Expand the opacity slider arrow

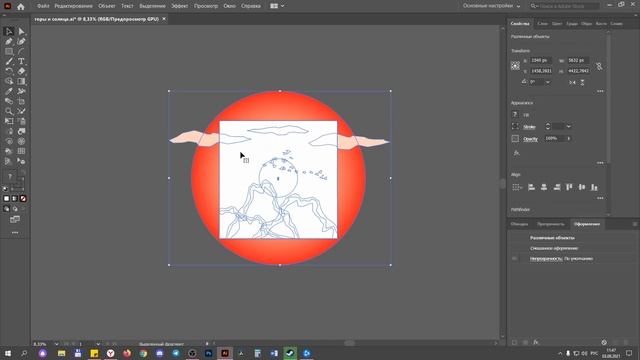(569, 139)
